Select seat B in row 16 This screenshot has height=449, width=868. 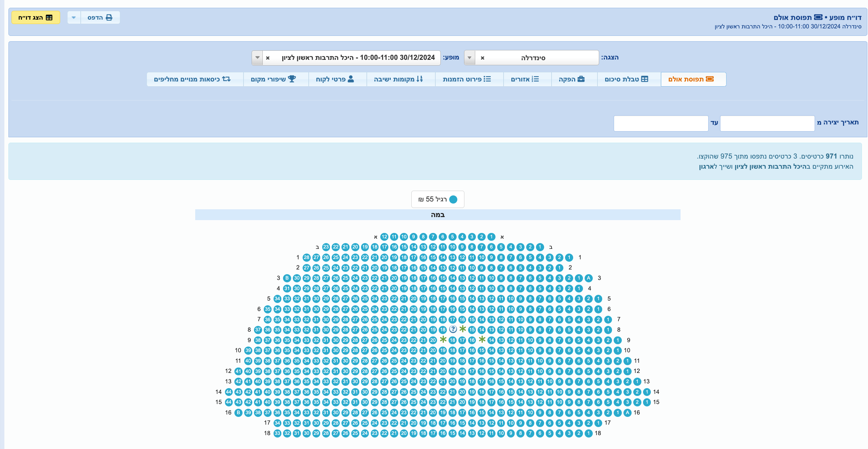pyautogui.click(x=238, y=412)
